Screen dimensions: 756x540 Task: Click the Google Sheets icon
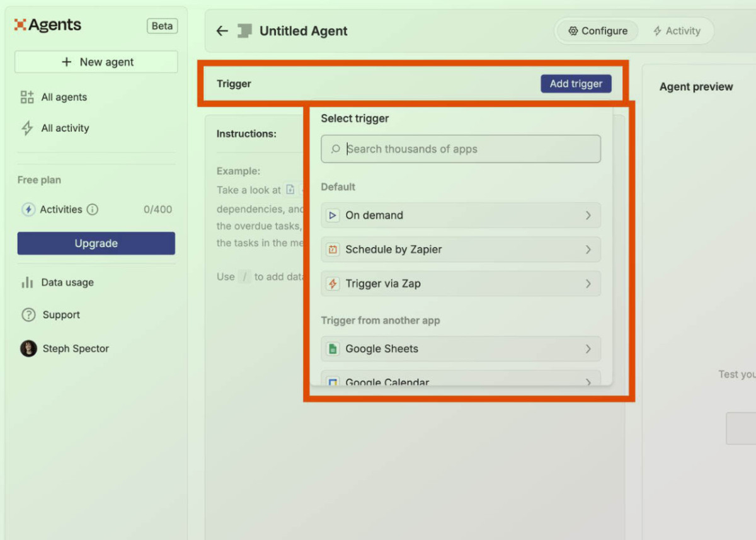(333, 349)
